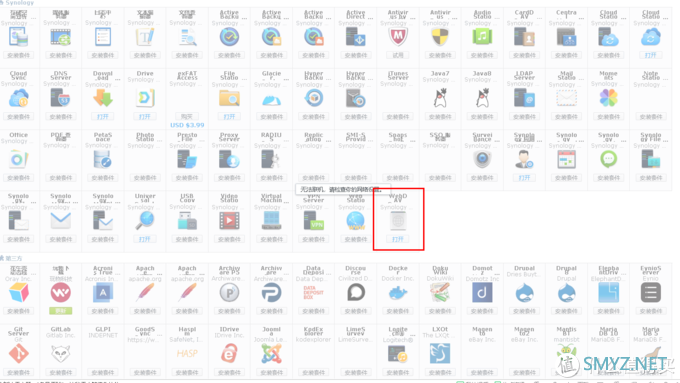Click the Virtual Machine Manager icon
Screen dimensions: 680x383
pos(271,221)
